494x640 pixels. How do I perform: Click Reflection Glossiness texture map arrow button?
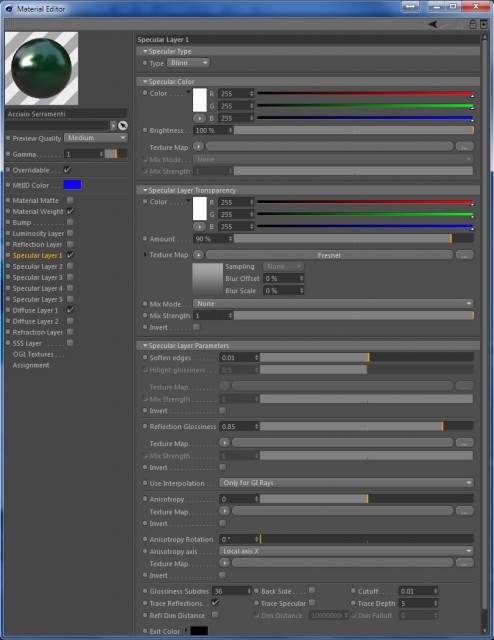[224, 442]
